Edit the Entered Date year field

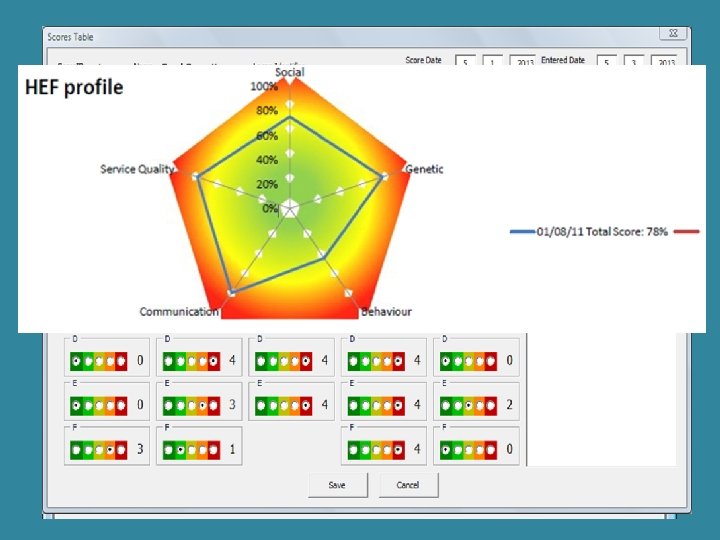tap(664, 61)
